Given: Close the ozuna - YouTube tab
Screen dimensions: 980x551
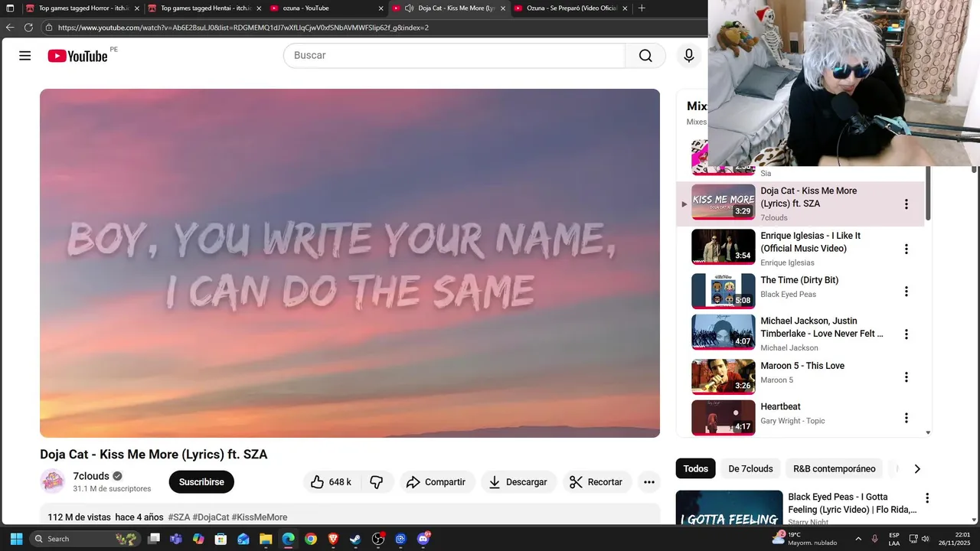Looking at the screenshot, I should click(381, 8).
